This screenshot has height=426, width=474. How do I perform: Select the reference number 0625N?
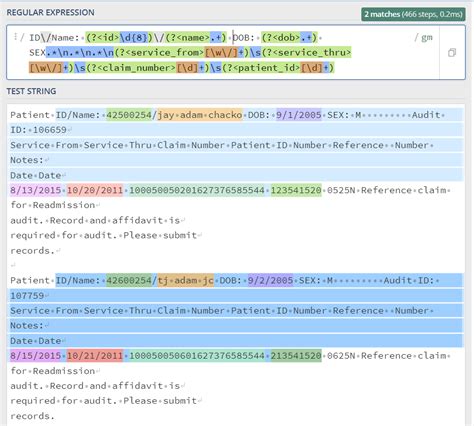(341, 356)
